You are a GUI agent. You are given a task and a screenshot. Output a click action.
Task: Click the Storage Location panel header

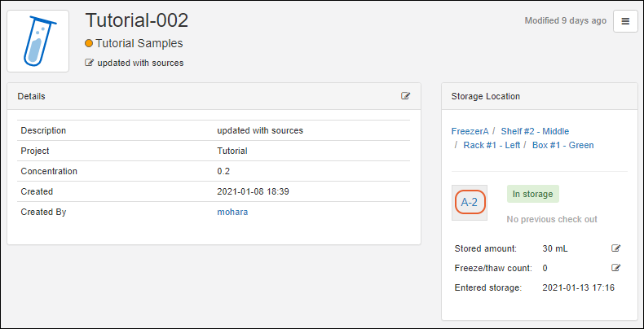tap(486, 96)
